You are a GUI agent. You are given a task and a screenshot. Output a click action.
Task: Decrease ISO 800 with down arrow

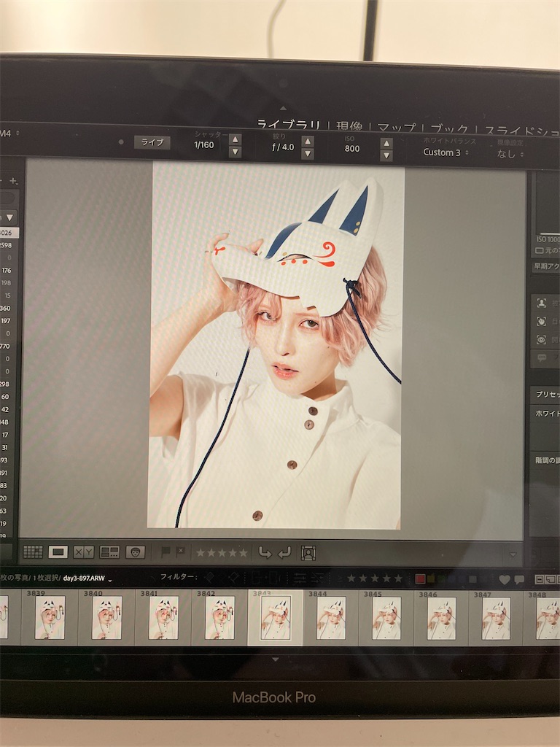click(386, 155)
